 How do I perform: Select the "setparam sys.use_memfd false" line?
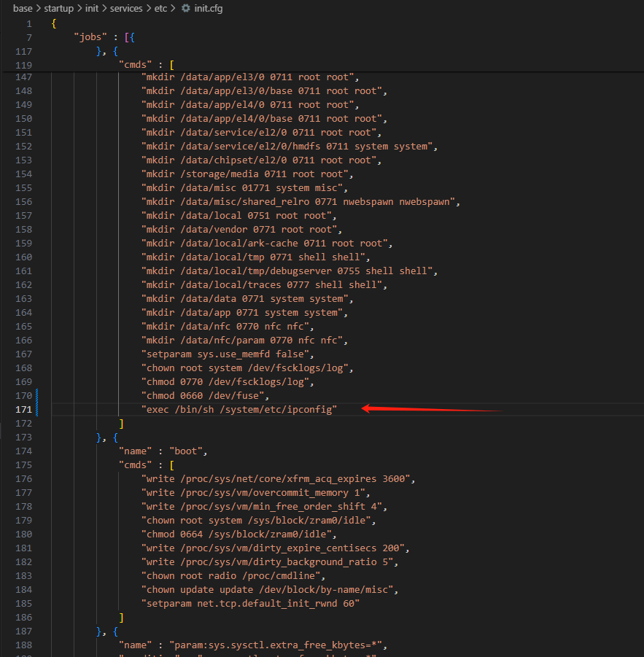[x=228, y=354]
